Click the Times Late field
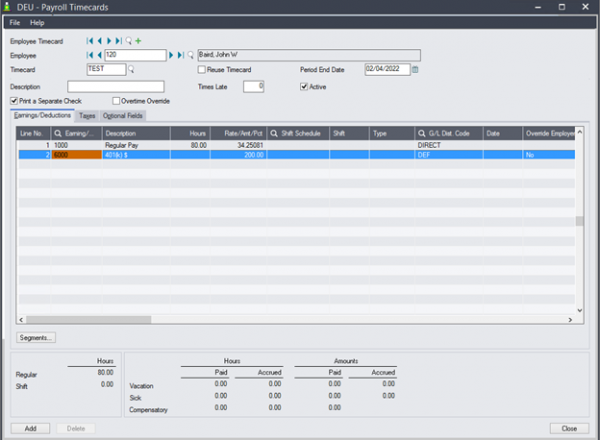The width and height of the screenshot is (600, 440). pos(253,86)
